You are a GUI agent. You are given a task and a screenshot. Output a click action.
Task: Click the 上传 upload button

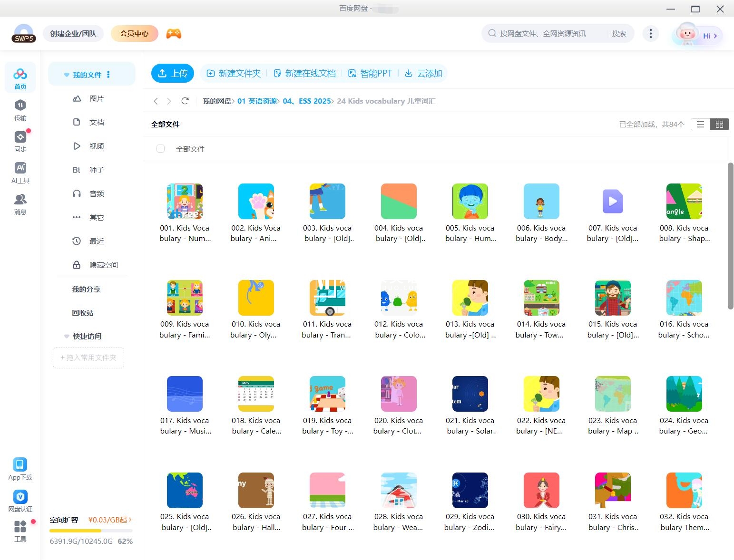(173, 73)
